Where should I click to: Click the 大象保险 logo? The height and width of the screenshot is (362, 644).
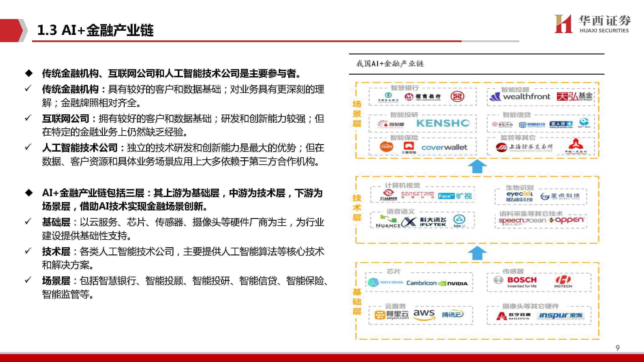408,148
